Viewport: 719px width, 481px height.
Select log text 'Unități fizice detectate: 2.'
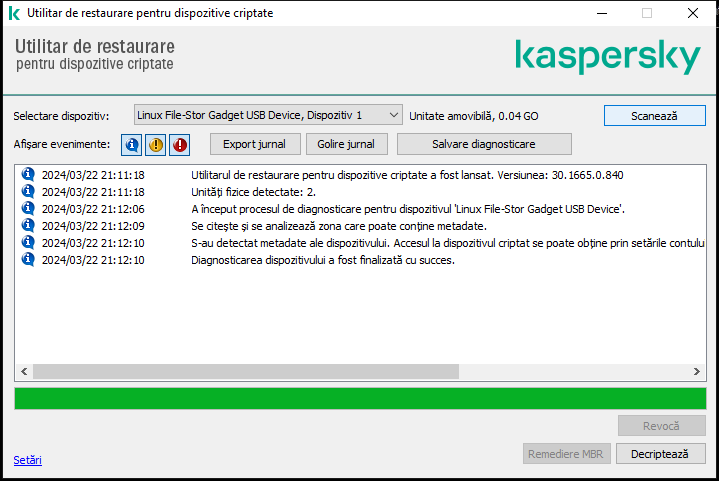pyautogui.click(x=254, y=192)
